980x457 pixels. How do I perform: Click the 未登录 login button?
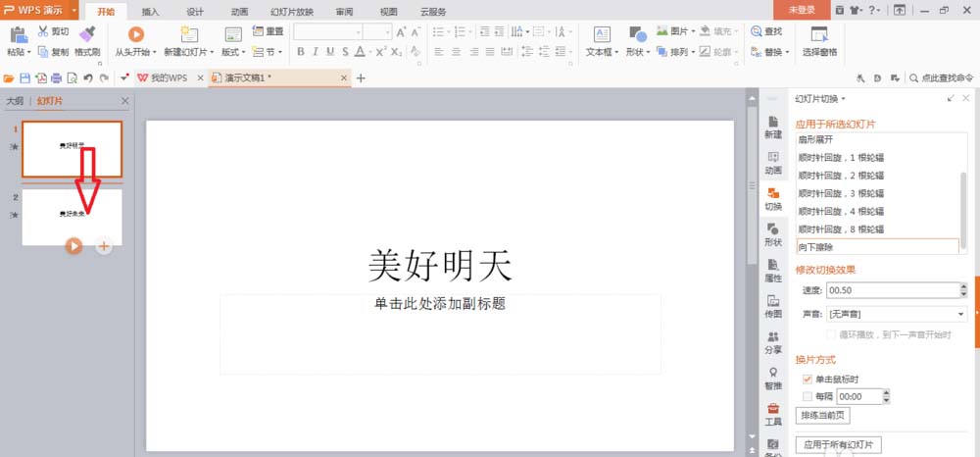(x=802, y=10)
